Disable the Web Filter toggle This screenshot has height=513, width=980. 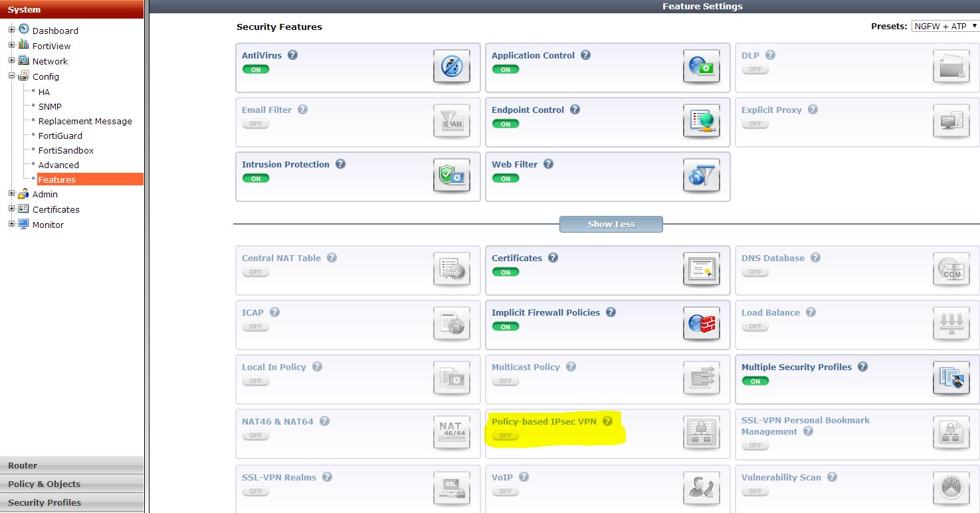point(506,179)
